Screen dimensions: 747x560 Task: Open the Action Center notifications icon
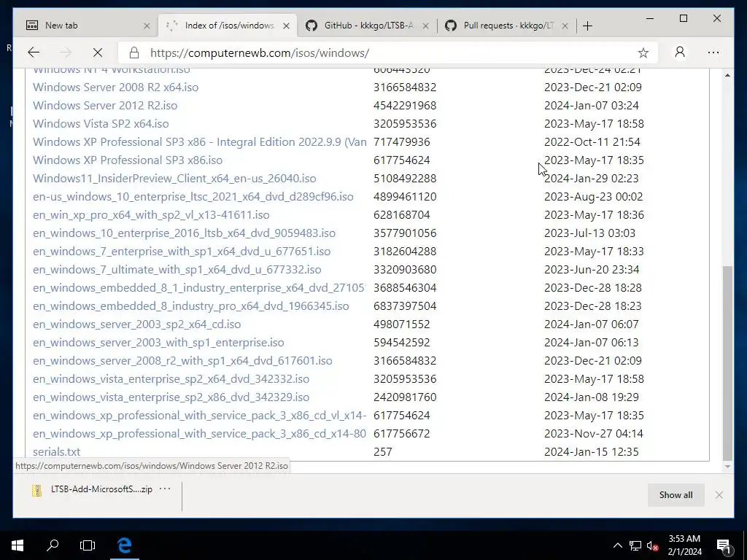click(x=724, y=545)
